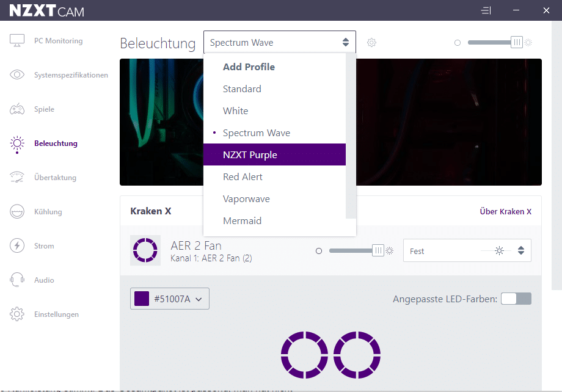Screen dimensions: 562x392
Task: Click the Systemspezifikationen eye icon
Action: point(16,75)
